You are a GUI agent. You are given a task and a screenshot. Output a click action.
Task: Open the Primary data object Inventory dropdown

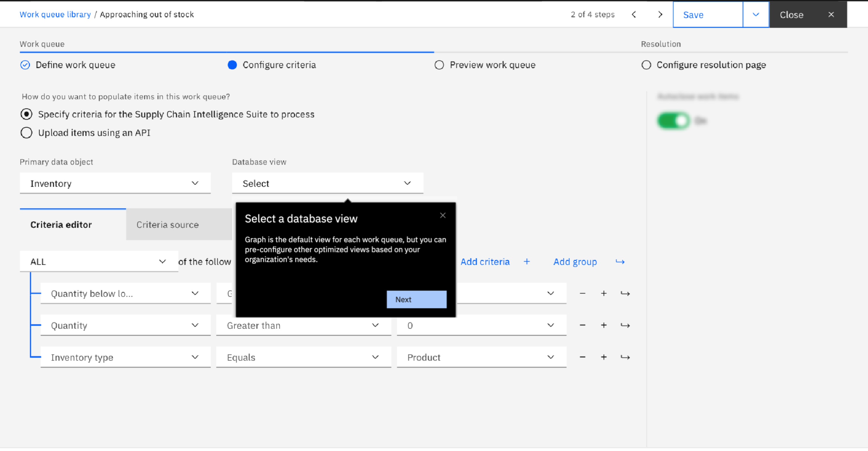pos(115,184)
